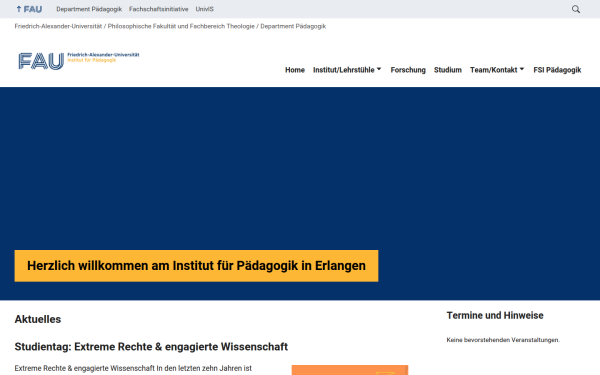Click Friedrich-Alexander-Universität breadcrumb
The height and width of the screenshot is (375, 600).
[58, 26]
